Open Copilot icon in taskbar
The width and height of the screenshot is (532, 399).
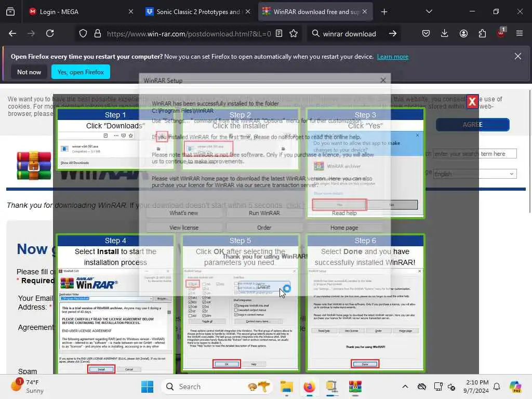pos(515,387)
